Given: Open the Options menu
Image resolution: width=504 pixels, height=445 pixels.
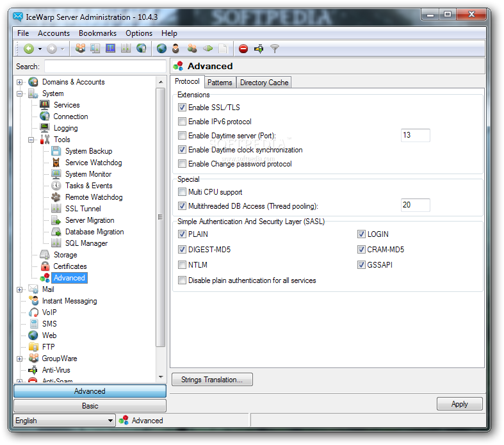Looking at the screenshot, I should click(139, 33).
